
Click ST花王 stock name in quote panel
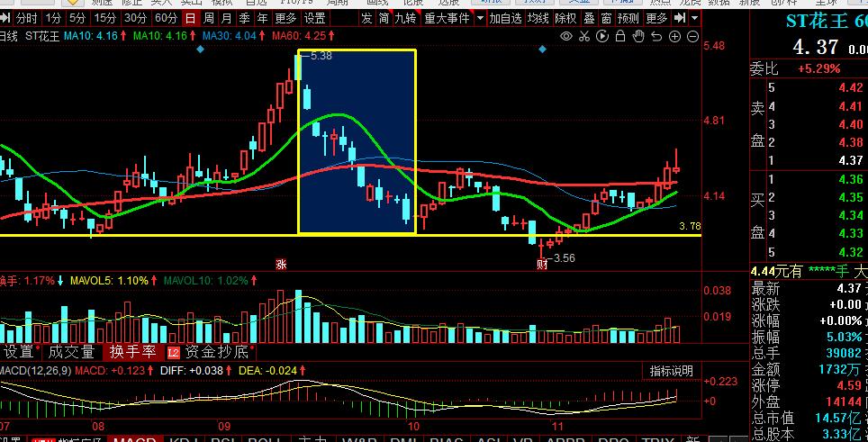coord(817,22)
